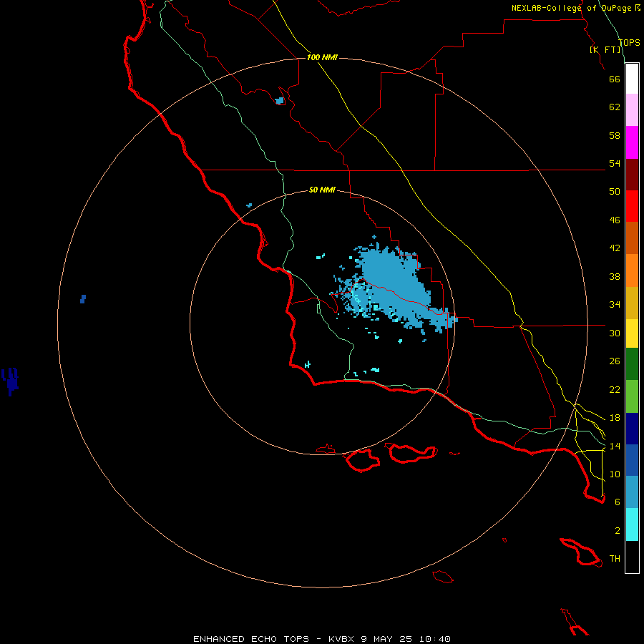Click the yellow legend color block
This screenshot has width=644, height=644.
coord(632,333)
